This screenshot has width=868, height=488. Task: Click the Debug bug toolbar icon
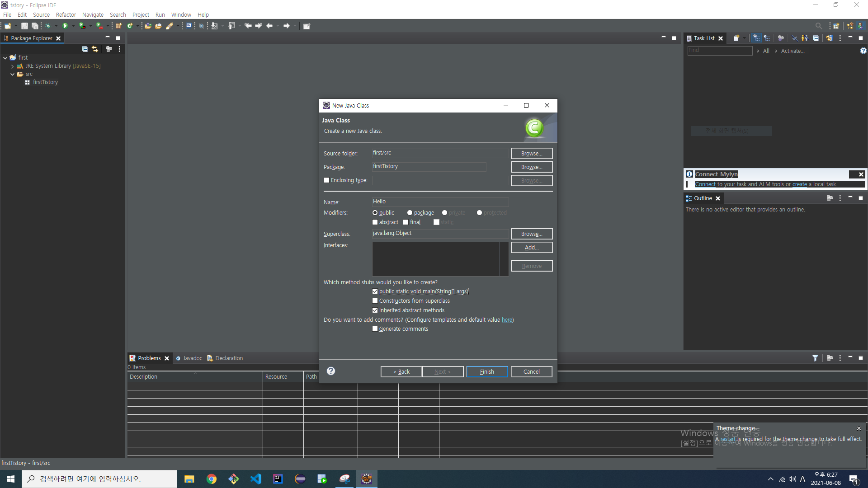[x=48, y=26]
